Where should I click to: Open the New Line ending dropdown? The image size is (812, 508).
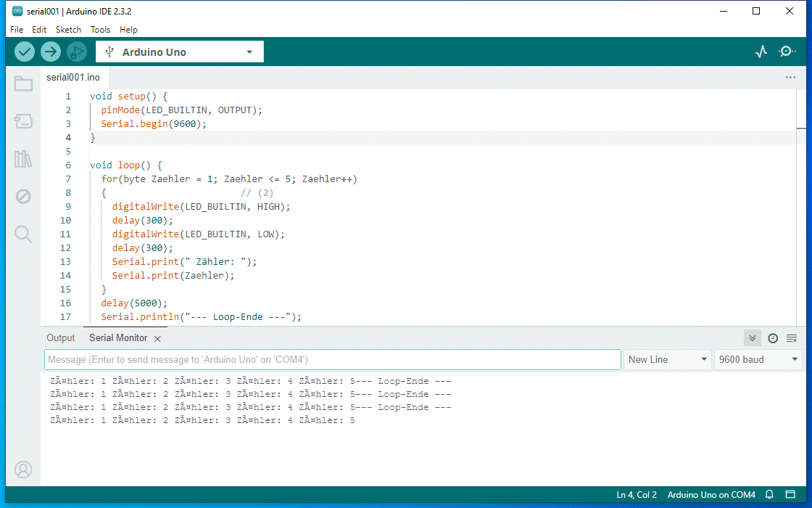(x=668, y=359)
